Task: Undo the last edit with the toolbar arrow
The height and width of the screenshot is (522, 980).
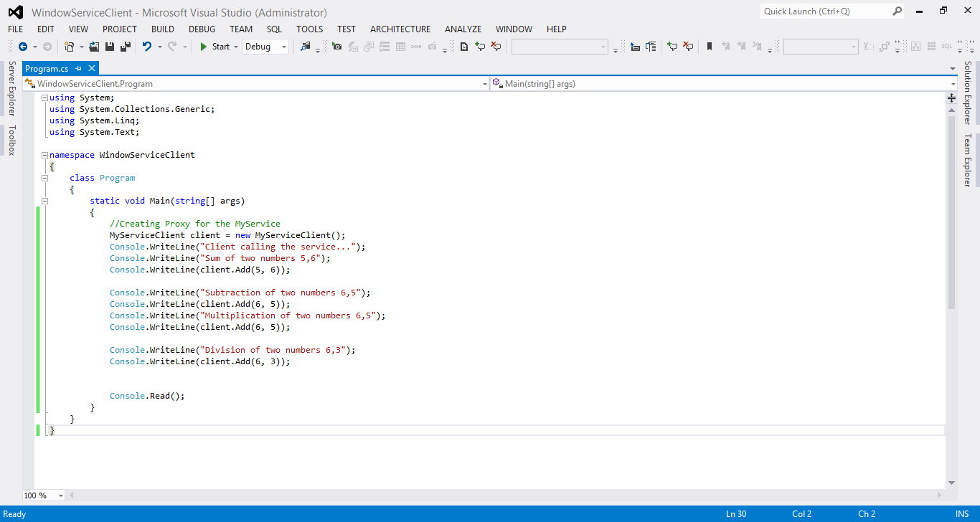Action: tap(147, 47)
